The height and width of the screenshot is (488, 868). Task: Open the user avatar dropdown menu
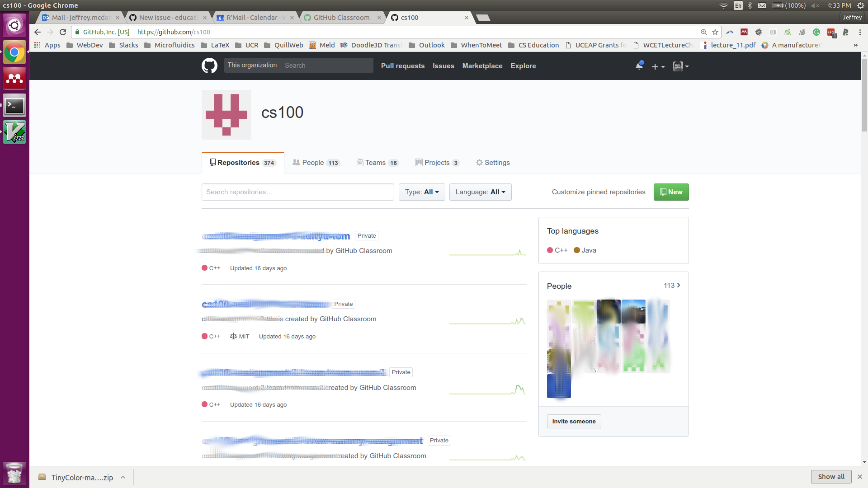click(680, 66)
